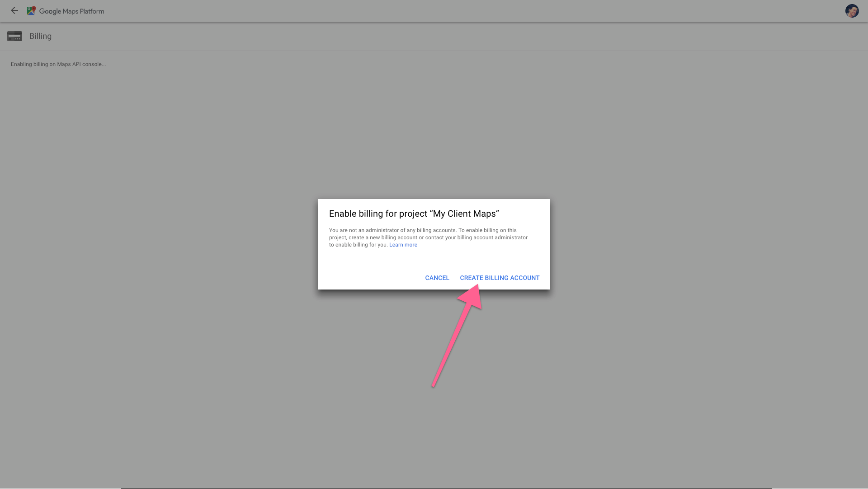Image resolution: width=868 pixels, height=489 pixels.
Task: Click the back arrow in top bar
Action: tap(14, 10)
